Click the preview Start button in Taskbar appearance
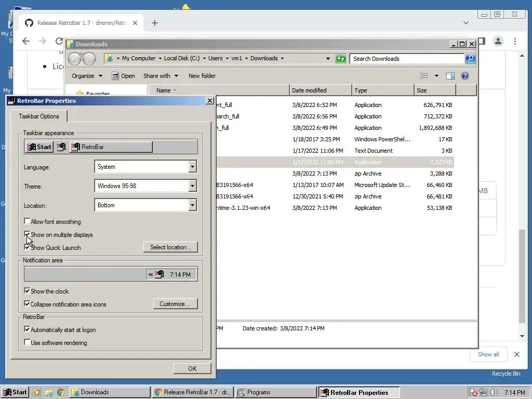Screen dimensions: 532x399 [39, 147]
